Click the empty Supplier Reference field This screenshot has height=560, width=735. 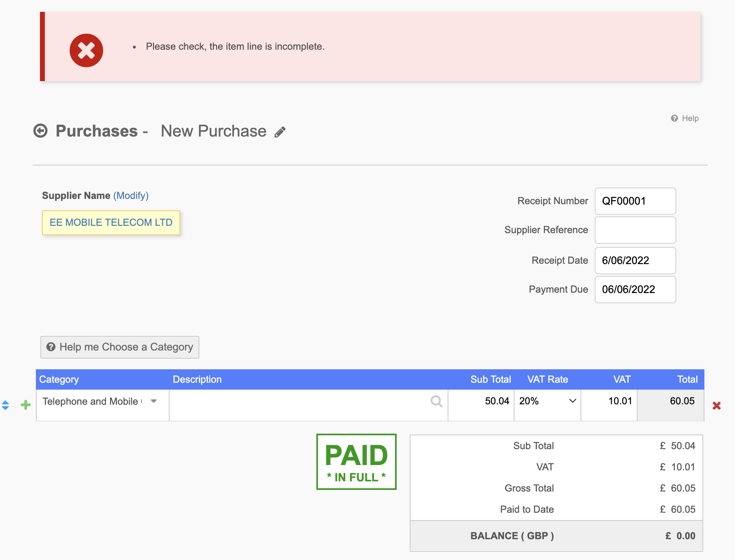point(635,230)
